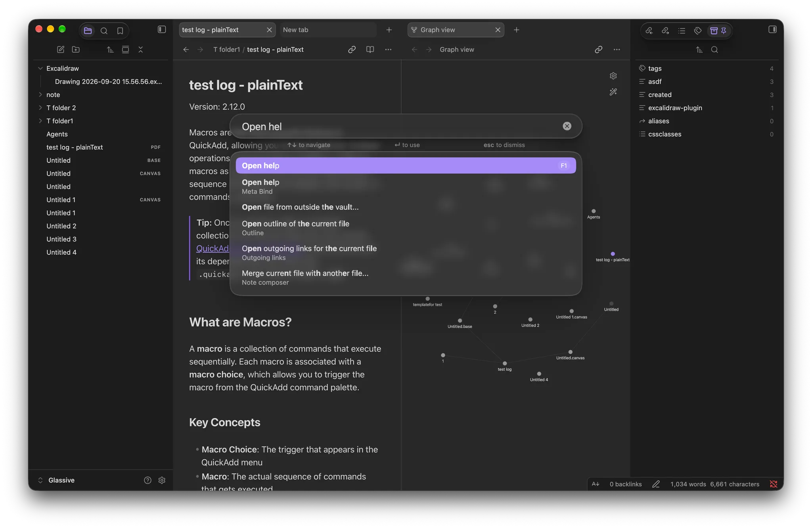812x528 pixels.
Task: Switch to the New tab
Action: pos(327,30)
